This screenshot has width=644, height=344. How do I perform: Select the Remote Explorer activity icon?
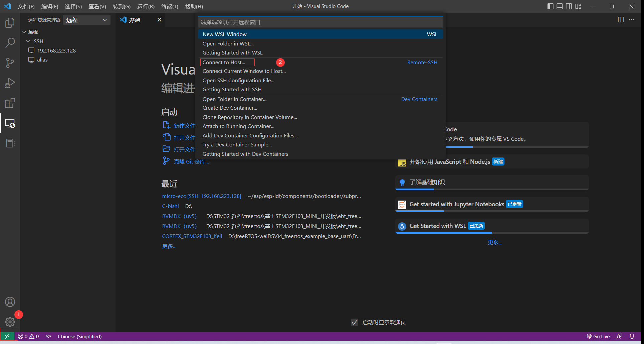[x=10, y=123]
